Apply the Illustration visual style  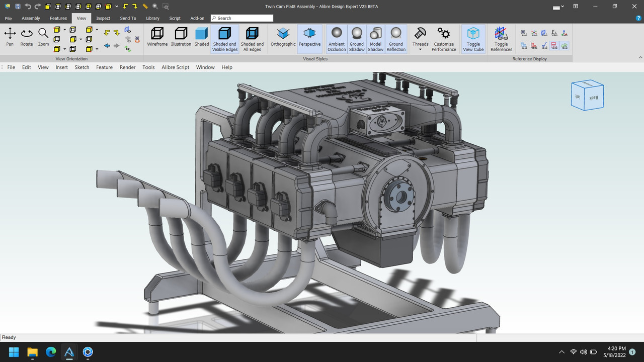(x=181, y=38)
